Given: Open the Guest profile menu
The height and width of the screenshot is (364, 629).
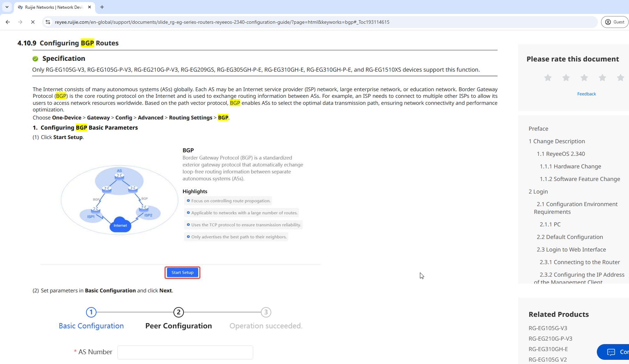Looking at the screenshot, I should [x=615, y=22].
